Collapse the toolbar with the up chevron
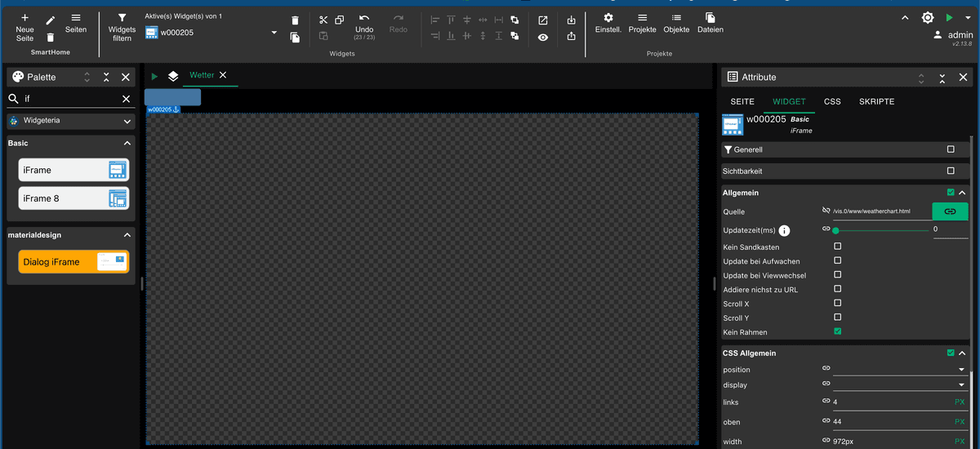Viewport: 980px width, 449px height. (905, 18)
